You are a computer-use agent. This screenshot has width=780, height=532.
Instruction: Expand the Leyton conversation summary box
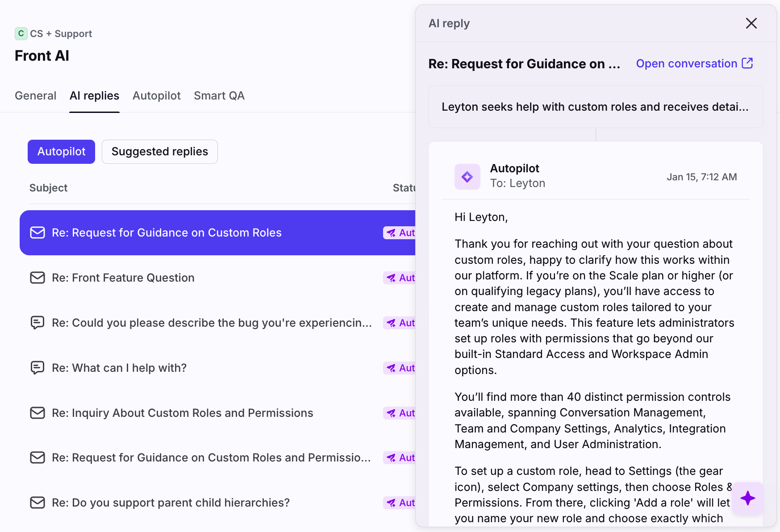(x=595, y=107)
